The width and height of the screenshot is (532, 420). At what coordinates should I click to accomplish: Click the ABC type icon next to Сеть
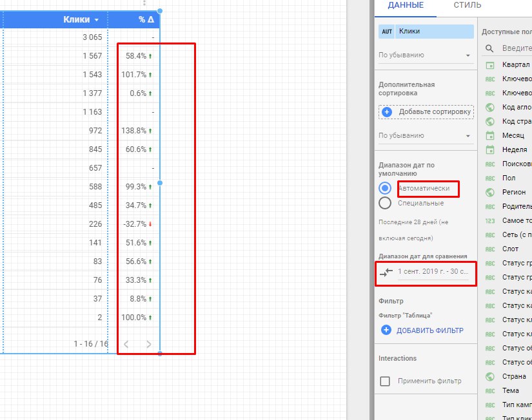coord(490,235)
